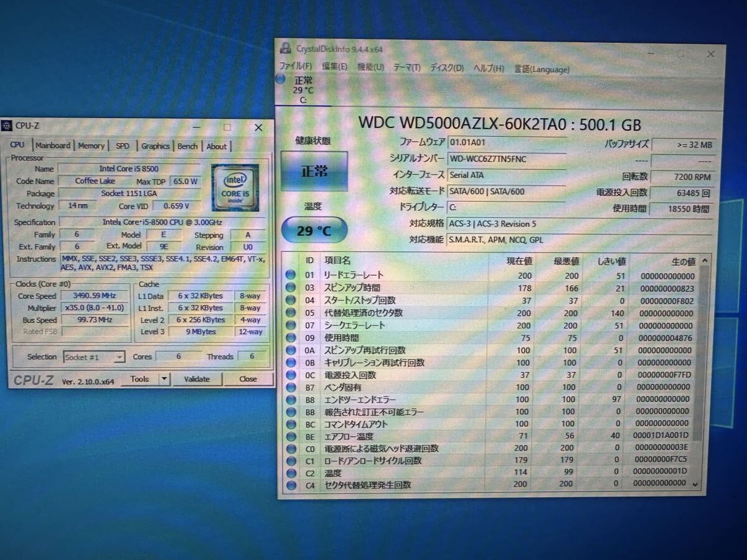The height and width of the screenshot is (560, 747).
Task: Click the 29 °C temperature indicator
Action: pyautogui.click(x=314, y=231)
